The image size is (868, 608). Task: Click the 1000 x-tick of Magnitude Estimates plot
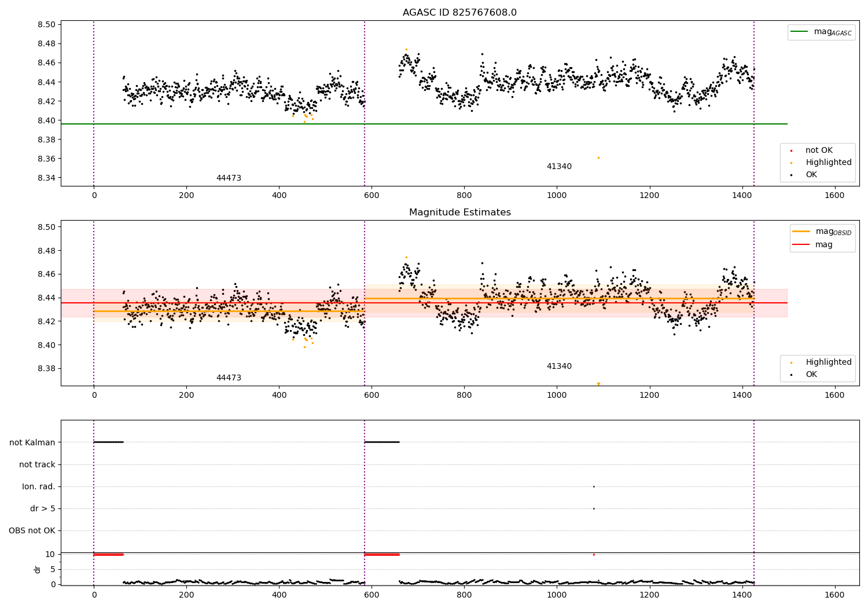557,395
